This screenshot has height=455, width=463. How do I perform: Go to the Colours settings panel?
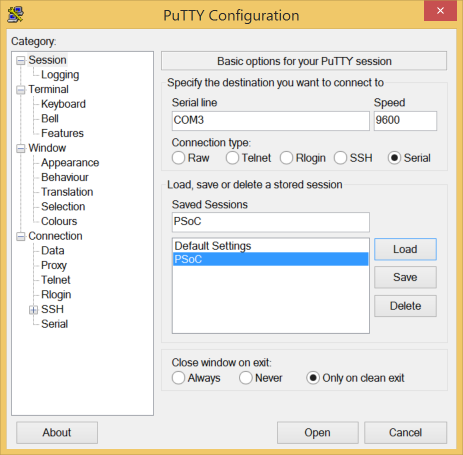pos(59,221)
